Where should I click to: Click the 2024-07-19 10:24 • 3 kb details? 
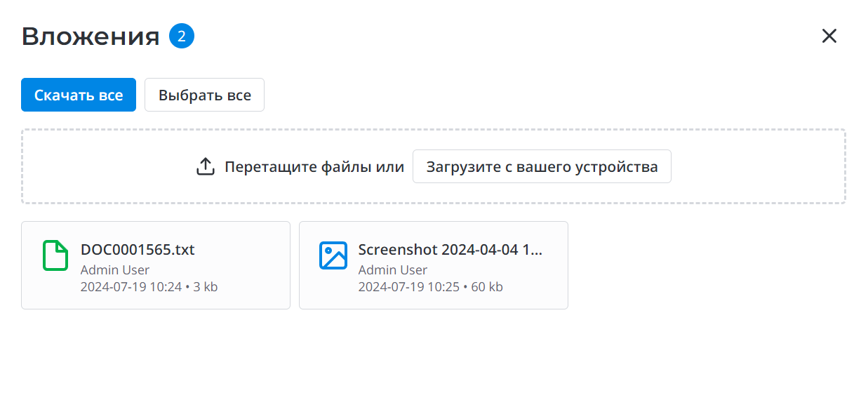pyautogui.click(x=149, y=286)
